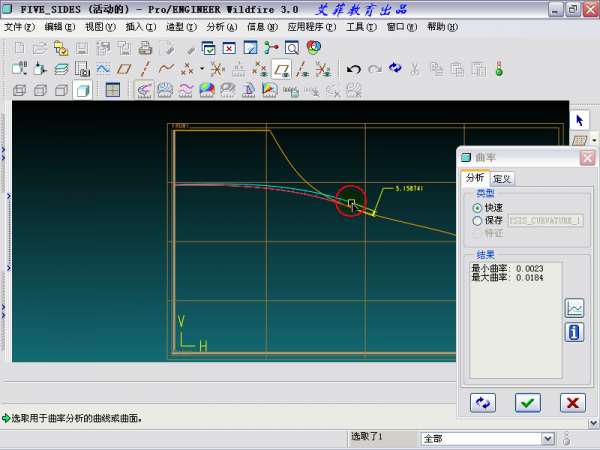Switch to the 分析 tab in curvature dialog
600x450 pixels.
point(475,178)
